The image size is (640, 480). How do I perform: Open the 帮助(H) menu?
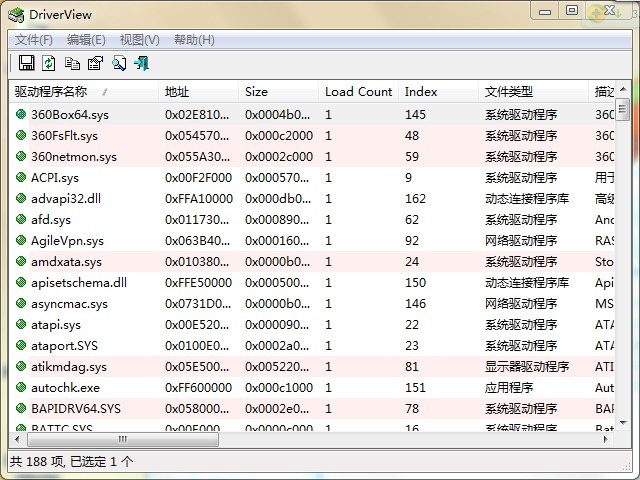(194, 40)
